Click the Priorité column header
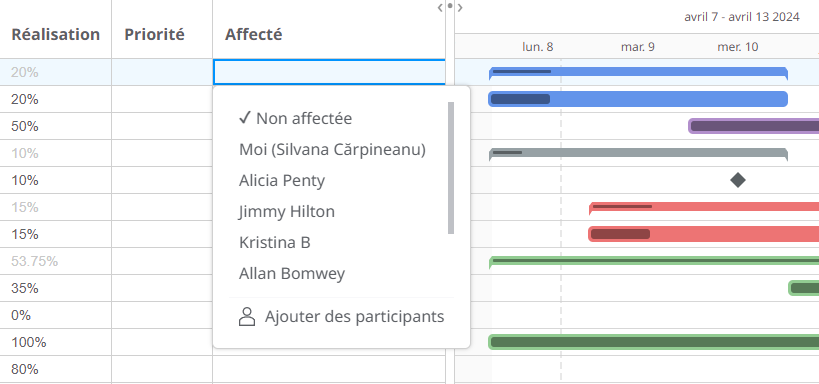This screenshot has width=819, height=384. tap(154, 34)
